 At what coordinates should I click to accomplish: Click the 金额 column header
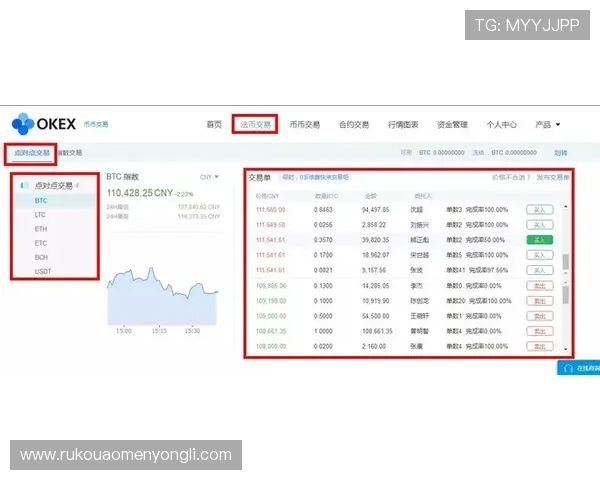coord(371,196)
